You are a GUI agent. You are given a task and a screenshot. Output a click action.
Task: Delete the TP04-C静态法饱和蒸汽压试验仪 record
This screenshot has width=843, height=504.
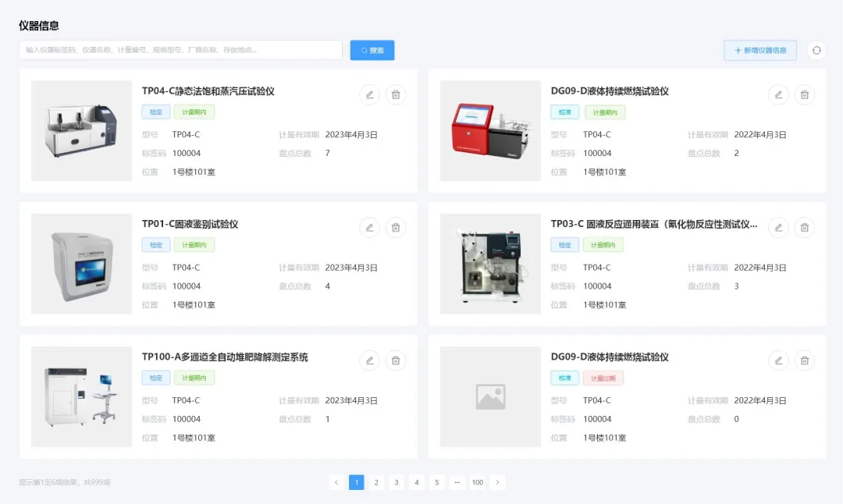(x=396, y=94)
